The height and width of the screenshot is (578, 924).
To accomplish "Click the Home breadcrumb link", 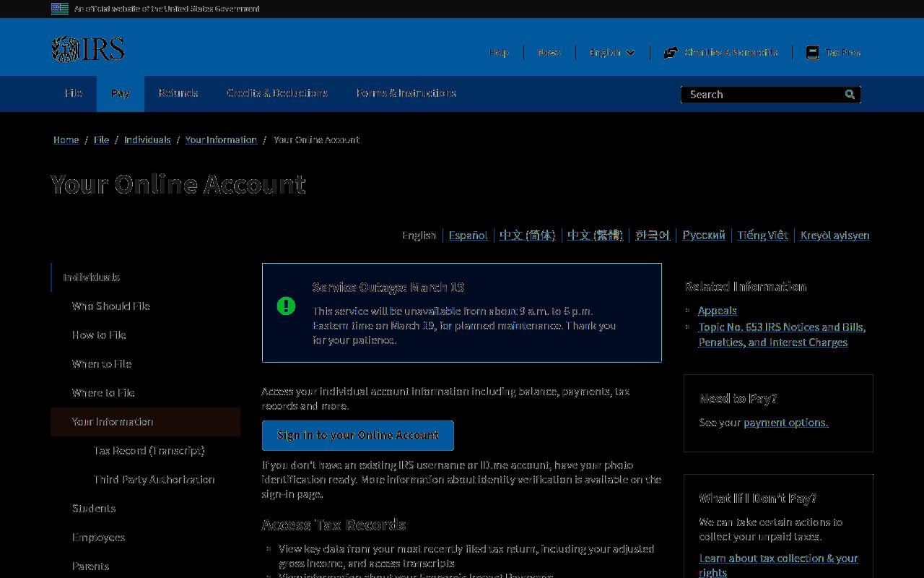I will click(x=66, y=139).
